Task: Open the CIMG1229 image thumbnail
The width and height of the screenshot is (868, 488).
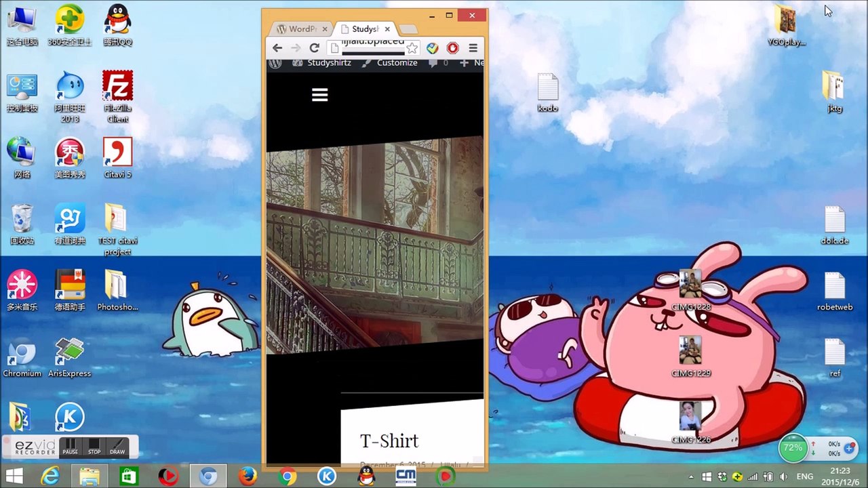Action: tap(690, 357)
